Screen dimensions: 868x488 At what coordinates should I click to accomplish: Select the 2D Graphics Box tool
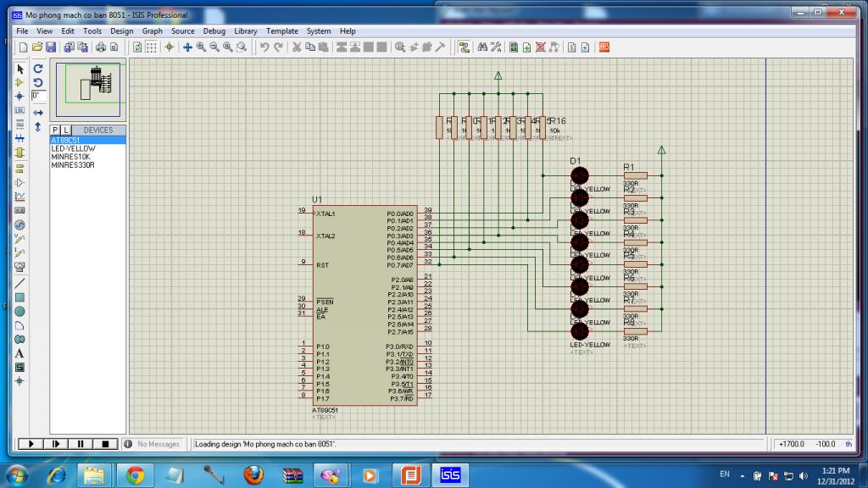pyautogui.click(x=19, y=297)
